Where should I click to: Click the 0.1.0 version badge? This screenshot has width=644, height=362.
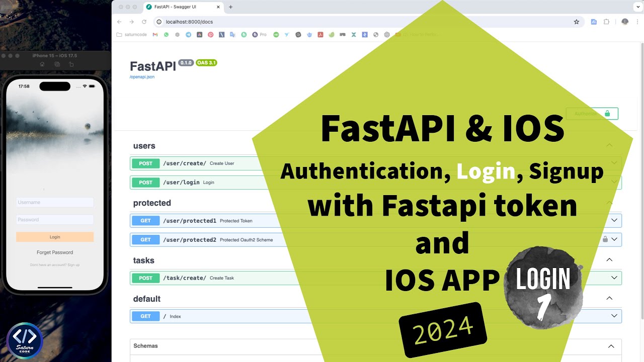[186, 63]
